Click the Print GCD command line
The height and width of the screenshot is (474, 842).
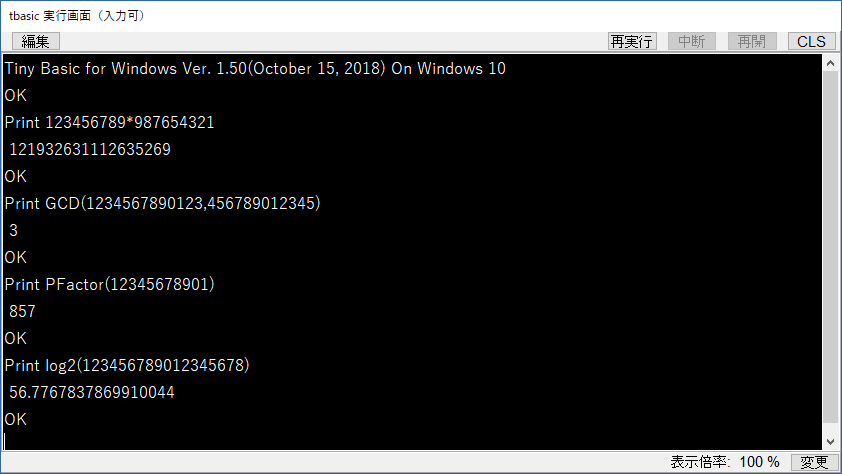point(162,203)
